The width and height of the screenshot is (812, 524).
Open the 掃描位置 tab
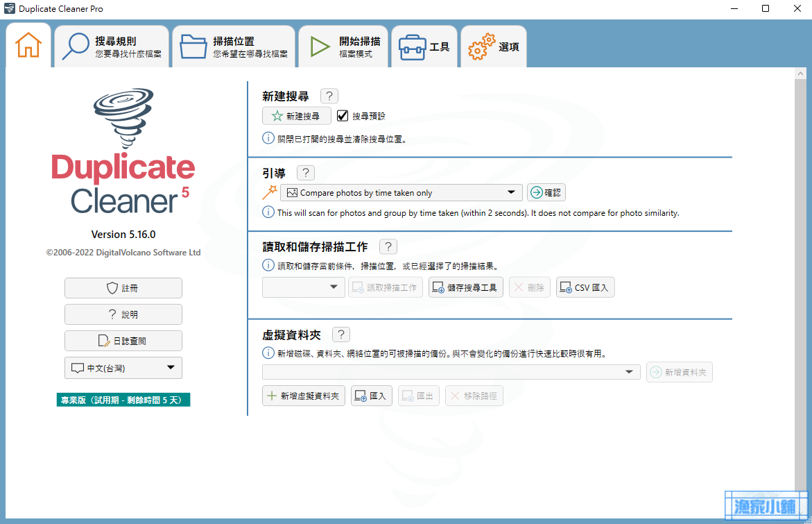234,47
